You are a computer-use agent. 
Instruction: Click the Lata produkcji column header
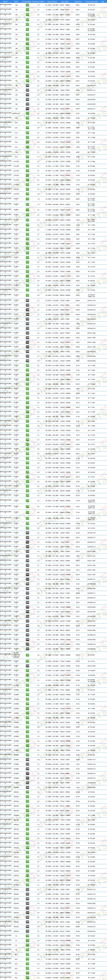(52, 2)
